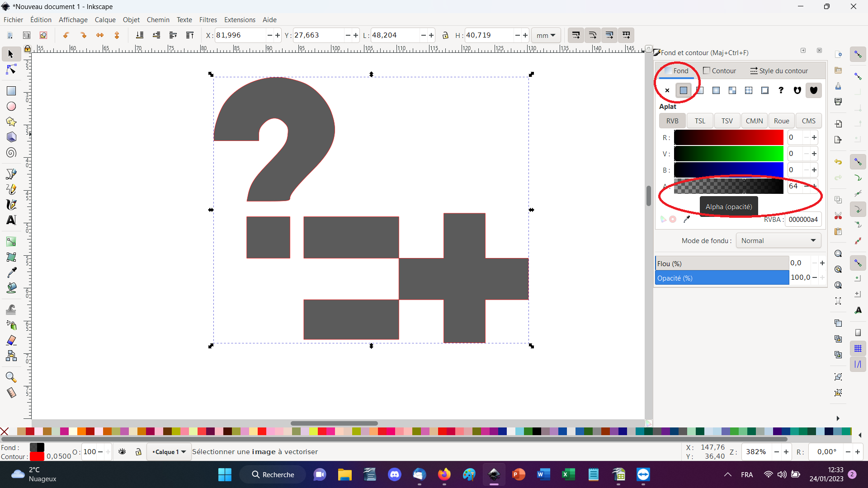Cut selection with the scissors icon
Image resolution: width=868 pixels, height=488 pixels.
(x=838, y=216)
